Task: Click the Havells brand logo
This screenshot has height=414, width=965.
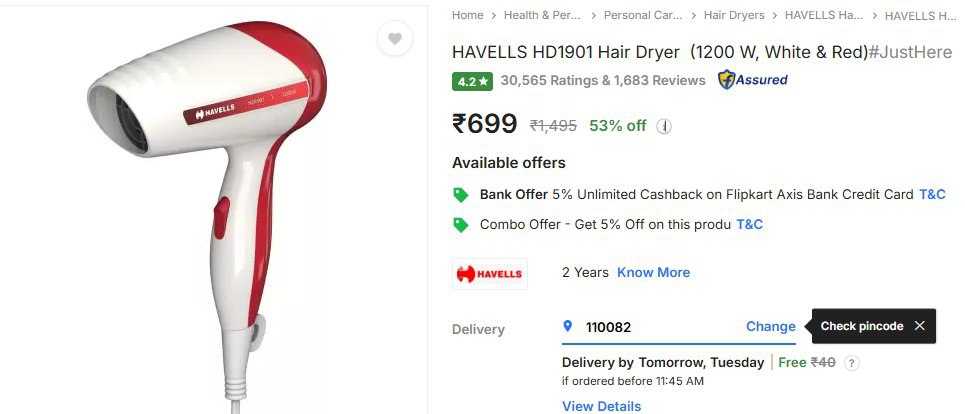Action: coord(490,274)
